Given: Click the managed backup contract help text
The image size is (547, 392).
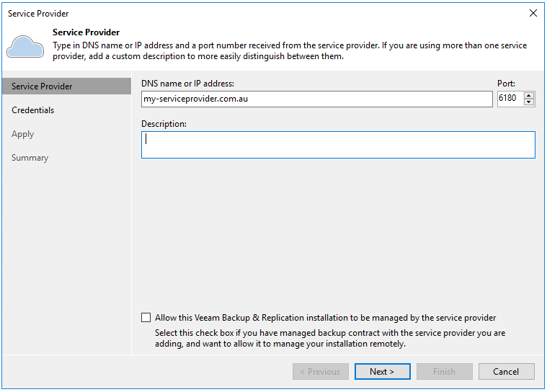Looking at the screenshot, I should (x=330, y=339).
